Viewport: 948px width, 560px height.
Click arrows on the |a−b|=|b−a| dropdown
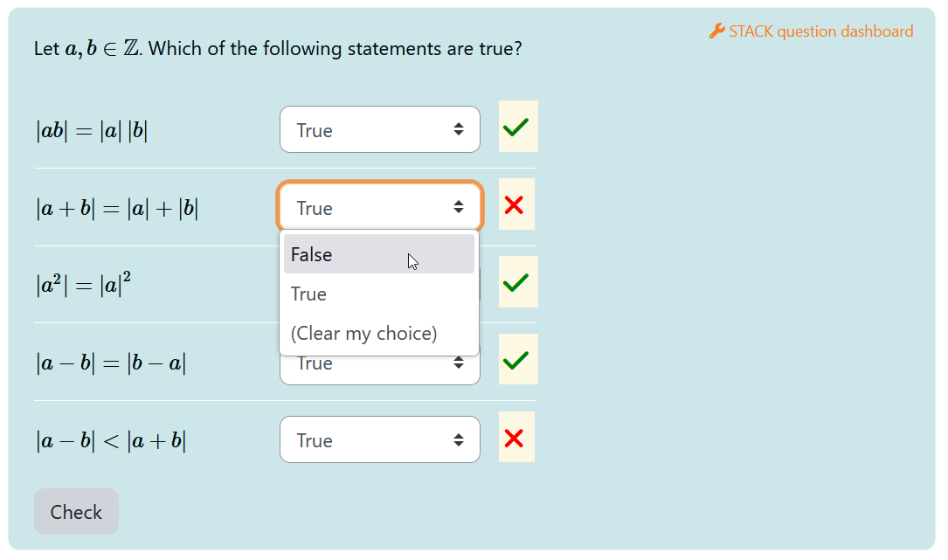tap(459, 363)
